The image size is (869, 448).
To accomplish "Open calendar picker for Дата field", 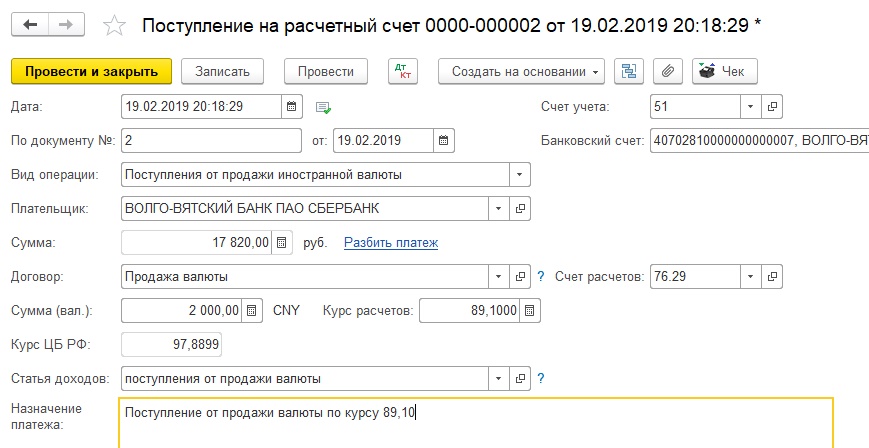I will [291, 106].
